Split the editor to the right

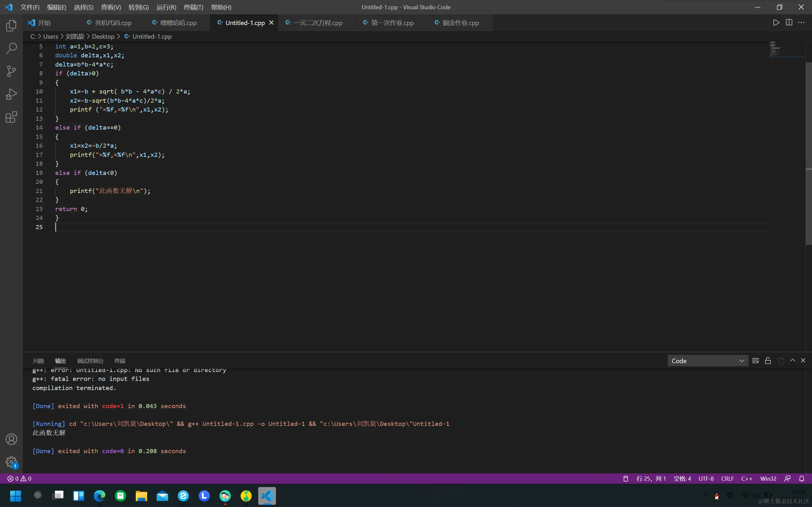[789, 22]
